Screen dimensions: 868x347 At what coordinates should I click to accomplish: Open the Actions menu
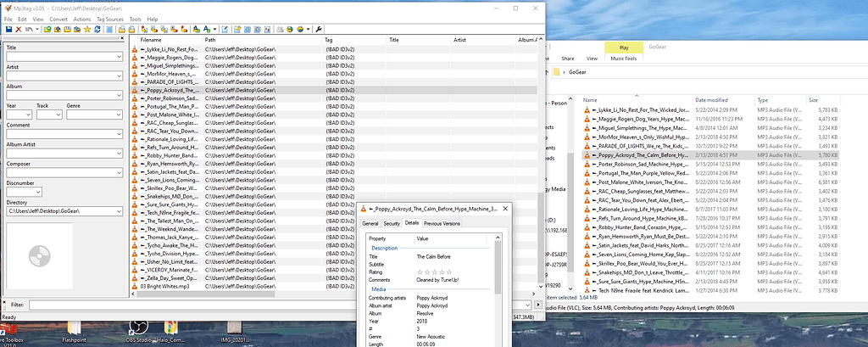tap(82, 19)
